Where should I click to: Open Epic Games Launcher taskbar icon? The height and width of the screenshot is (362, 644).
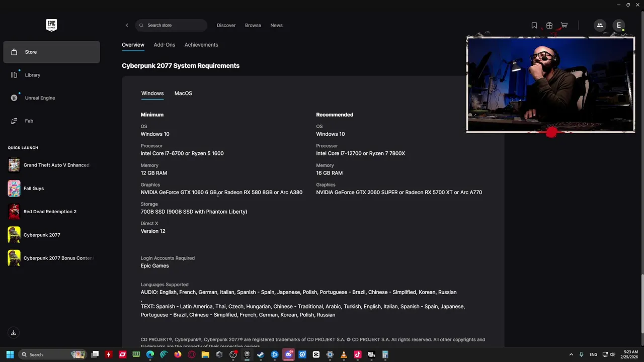click(247, 354)
